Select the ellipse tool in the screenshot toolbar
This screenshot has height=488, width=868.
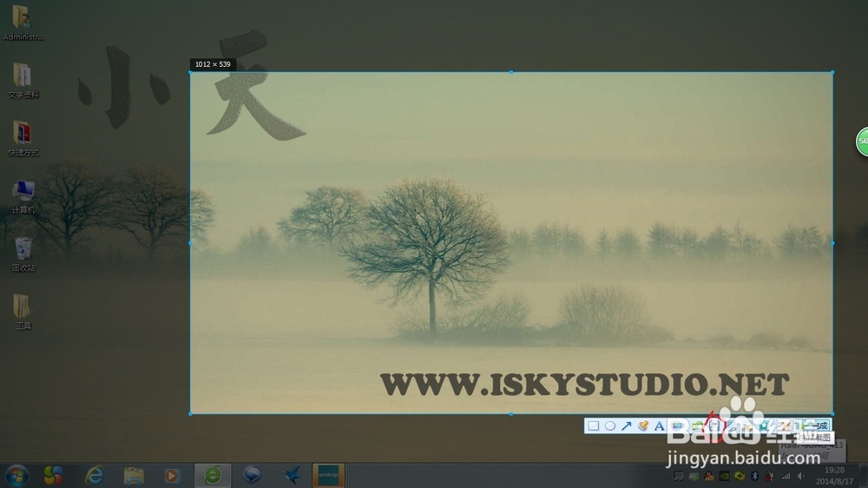[610, 426]
